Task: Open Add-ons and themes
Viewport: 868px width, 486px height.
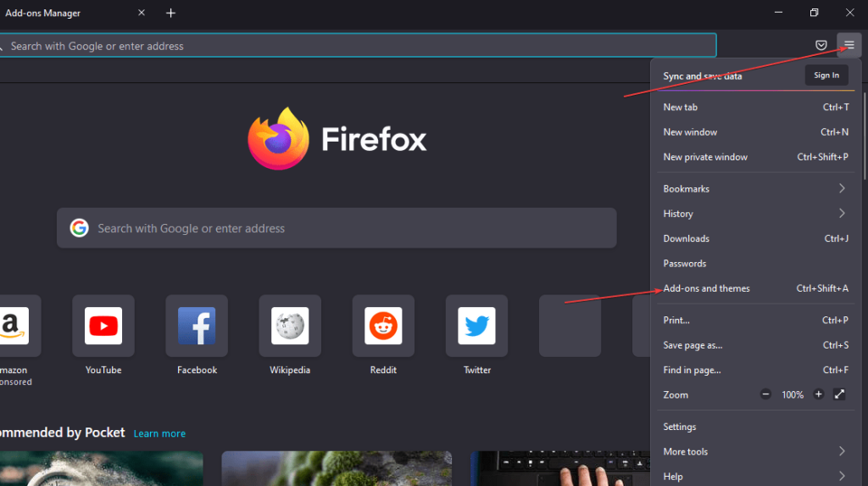Action: tap(755, 288)
